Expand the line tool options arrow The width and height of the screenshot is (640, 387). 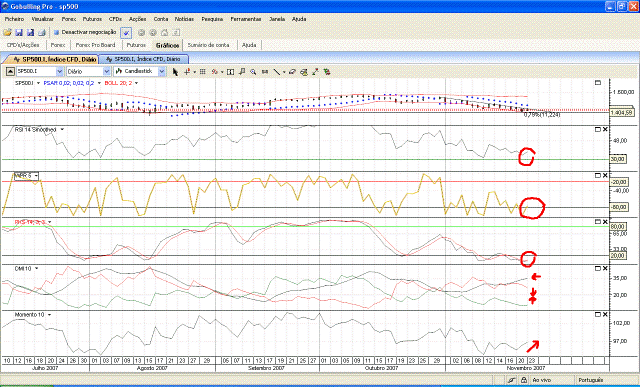coord(284,72)
